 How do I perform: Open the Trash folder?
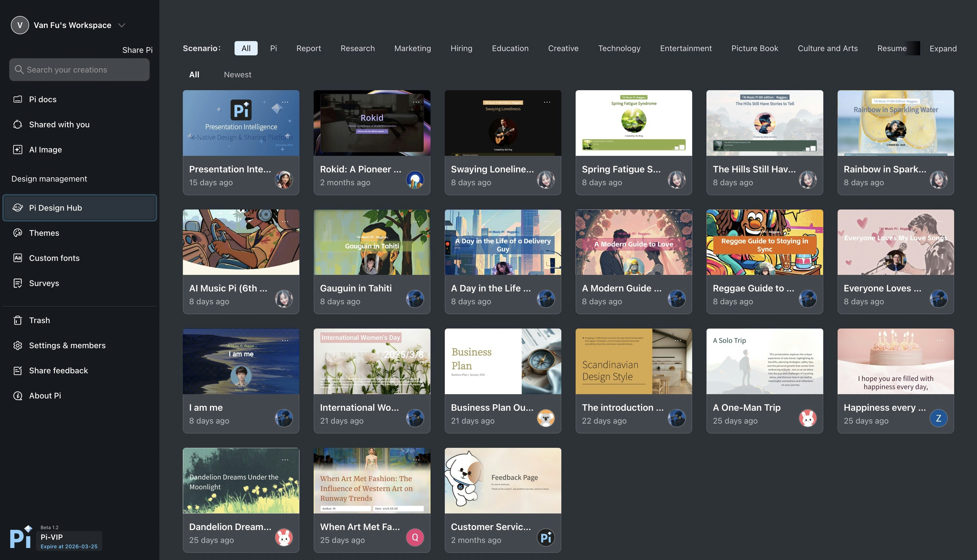click(39, 320)
